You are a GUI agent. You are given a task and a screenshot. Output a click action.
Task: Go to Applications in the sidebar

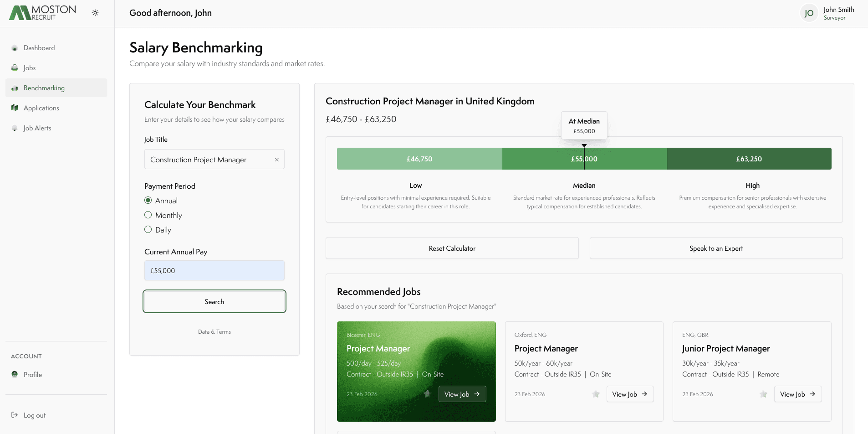[41, 108]
